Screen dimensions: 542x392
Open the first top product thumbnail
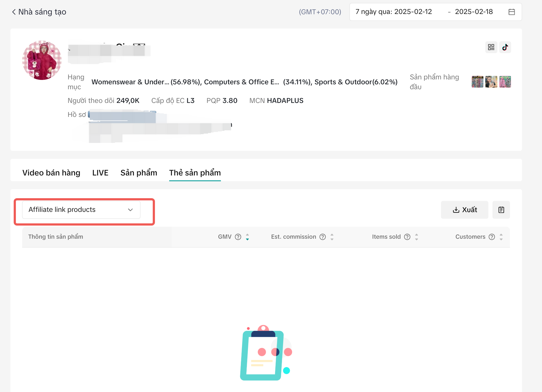click(477, 82)
